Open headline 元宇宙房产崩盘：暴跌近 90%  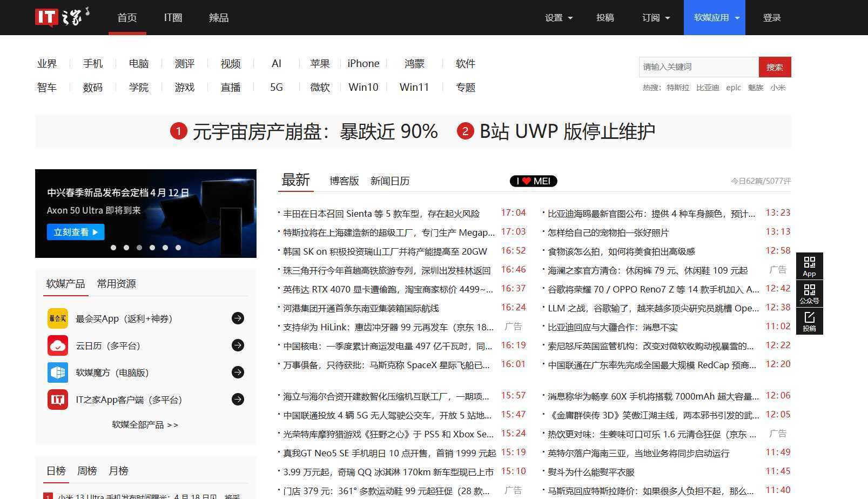point(315,131)
